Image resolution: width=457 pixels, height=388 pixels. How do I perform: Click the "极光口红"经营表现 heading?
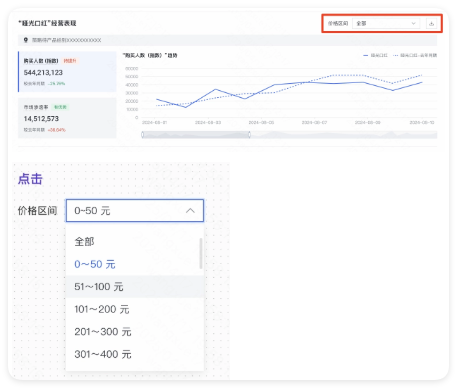coord(47,23)
